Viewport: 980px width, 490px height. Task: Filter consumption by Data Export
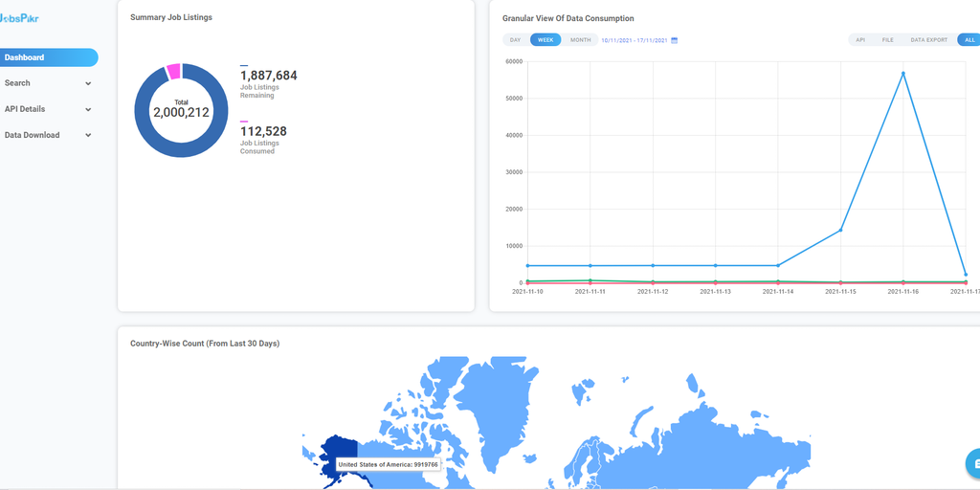928,40
